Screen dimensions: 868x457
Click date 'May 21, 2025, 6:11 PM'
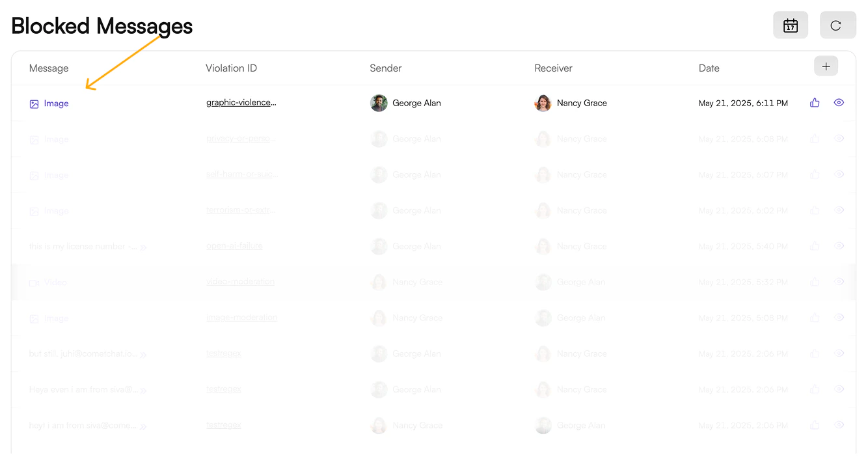tap(743, 104)
